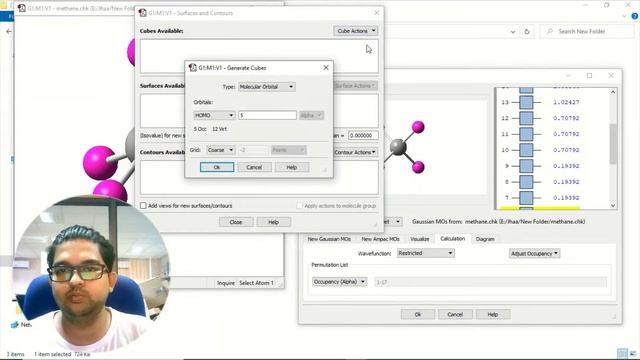This screenshot has height=360, width=640.
Task: Toggle orbital 10 occupancy box
Action: [526, 150]
